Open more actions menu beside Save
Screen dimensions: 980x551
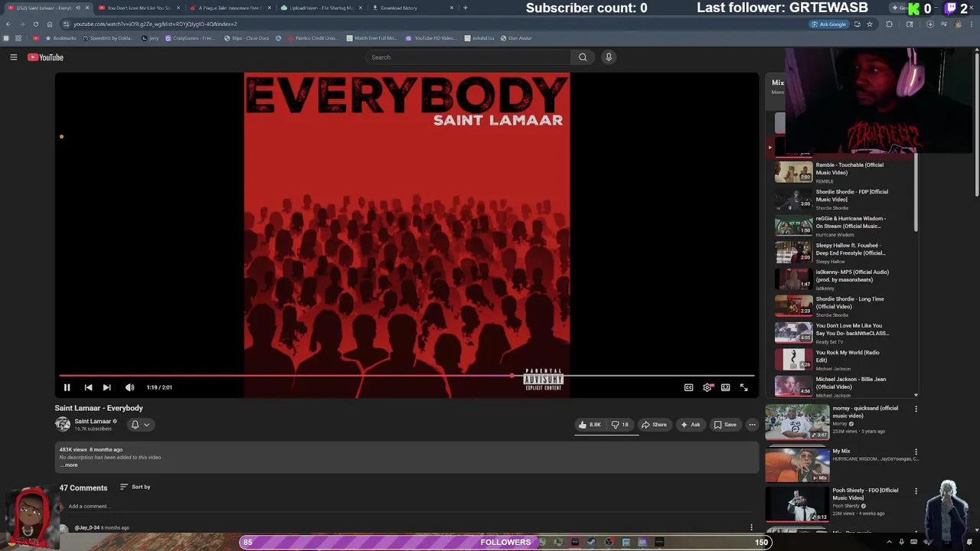coord(752,425)
